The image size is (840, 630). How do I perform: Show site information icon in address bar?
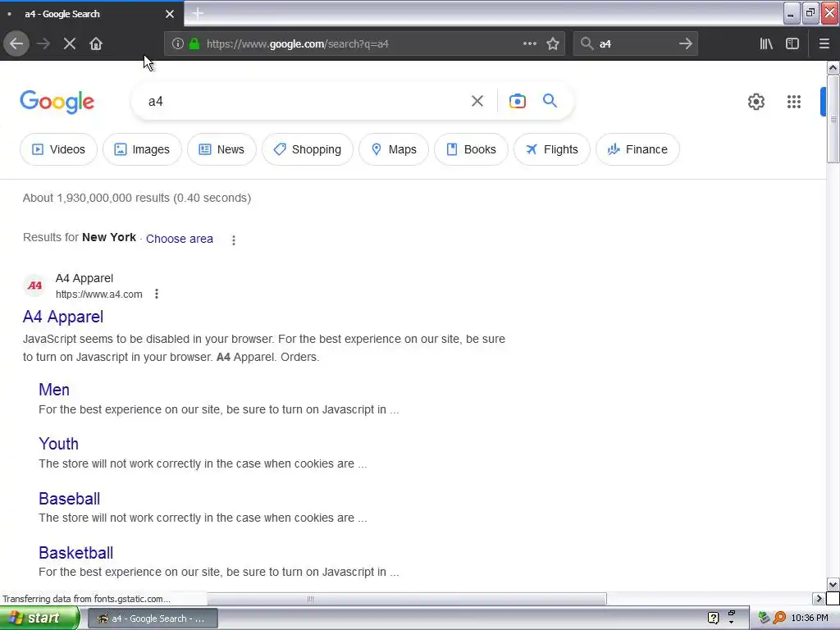[x=178, y=44]
